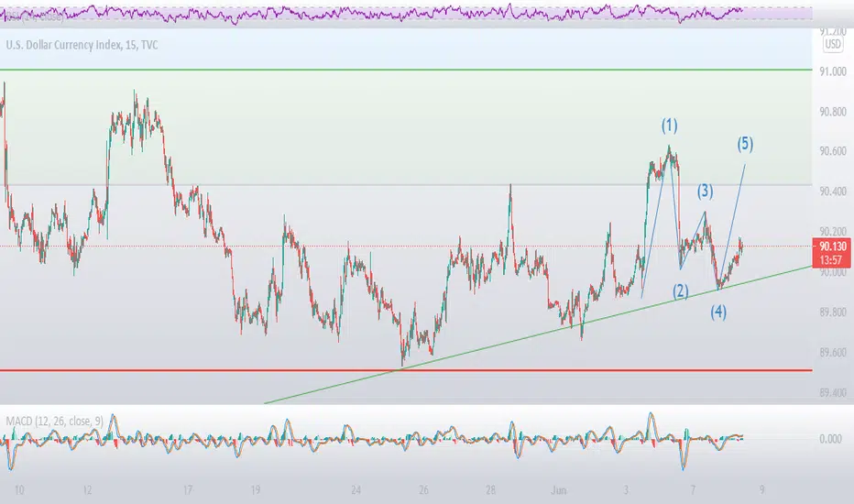Select the Elliott wave label (3)
Image resolution: width=854 pixels, height=504 pixels.
pyautogui.click(x=705, y=191)
